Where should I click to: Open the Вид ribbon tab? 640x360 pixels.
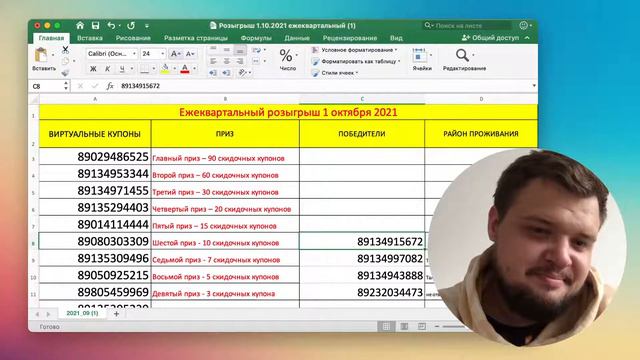[396, 38]
